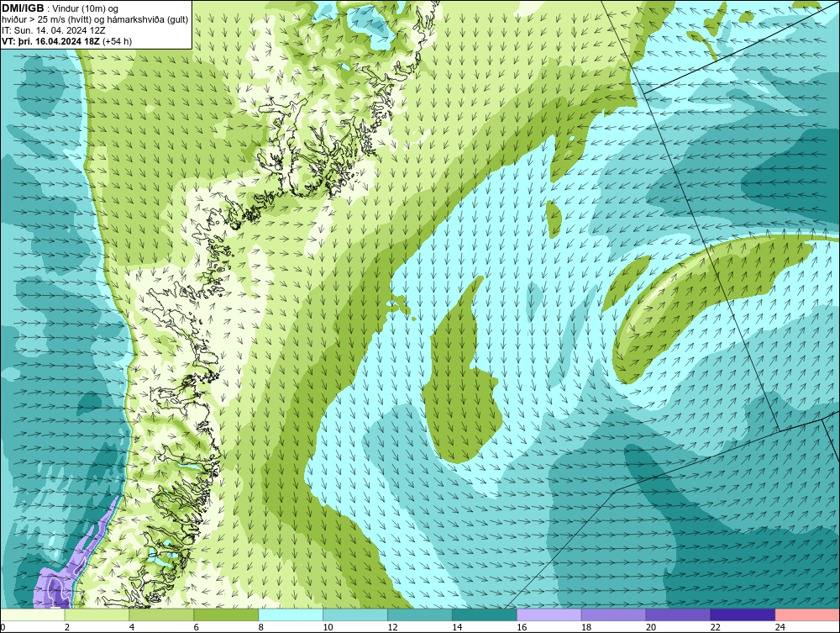The image size is (840, 633).
Task: Click the legend scale value 18
Action: pos(586,627)
